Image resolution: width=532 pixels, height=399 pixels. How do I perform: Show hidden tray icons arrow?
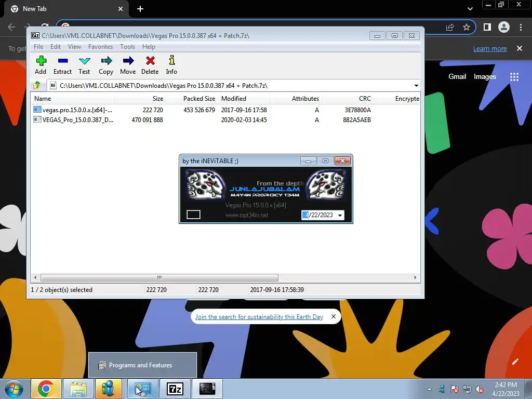coord(429,389)
